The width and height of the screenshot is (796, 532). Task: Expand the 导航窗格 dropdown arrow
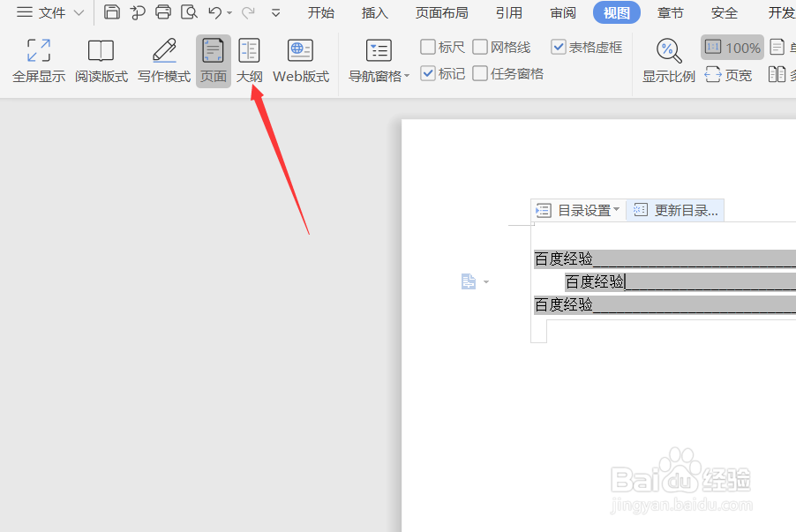click(x=407, y=77)
